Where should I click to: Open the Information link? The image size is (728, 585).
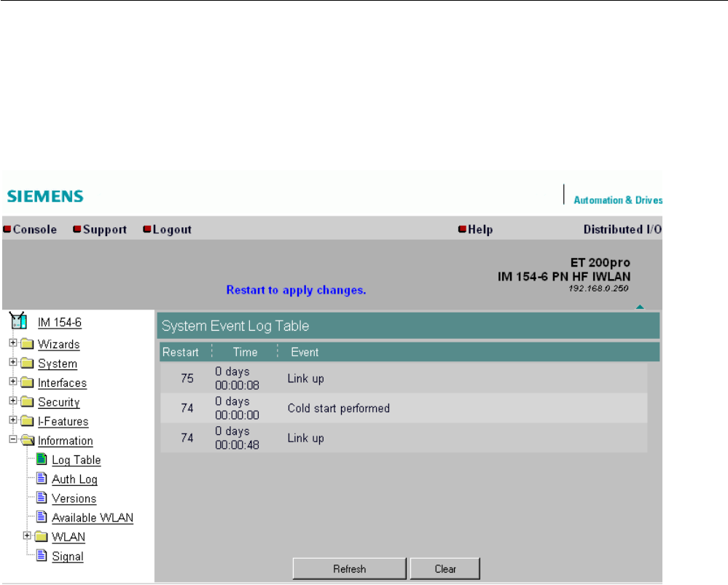coord(66,441)
